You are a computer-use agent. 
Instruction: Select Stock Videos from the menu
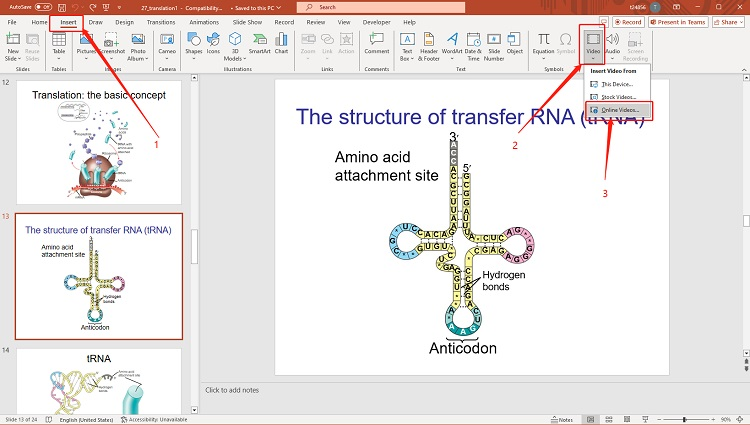tap(617, 97)
